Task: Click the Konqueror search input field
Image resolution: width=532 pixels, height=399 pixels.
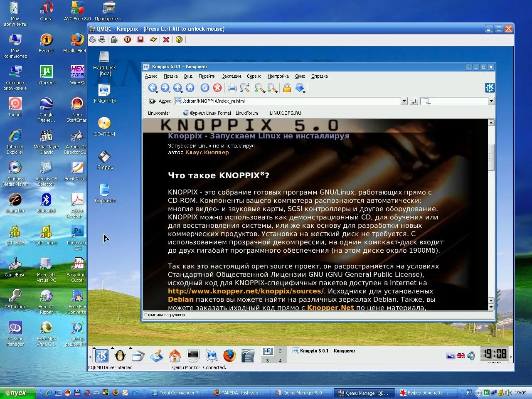Action: pos(458,101)
